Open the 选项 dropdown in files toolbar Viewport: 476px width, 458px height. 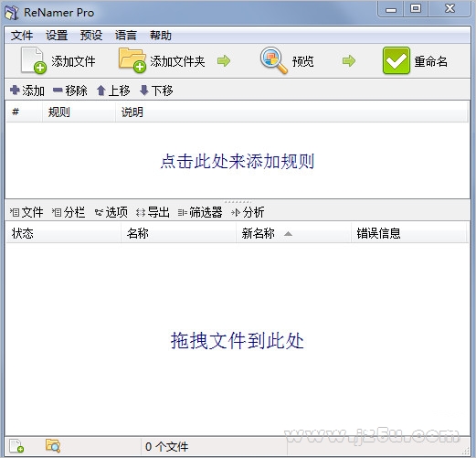pos(111,212)
